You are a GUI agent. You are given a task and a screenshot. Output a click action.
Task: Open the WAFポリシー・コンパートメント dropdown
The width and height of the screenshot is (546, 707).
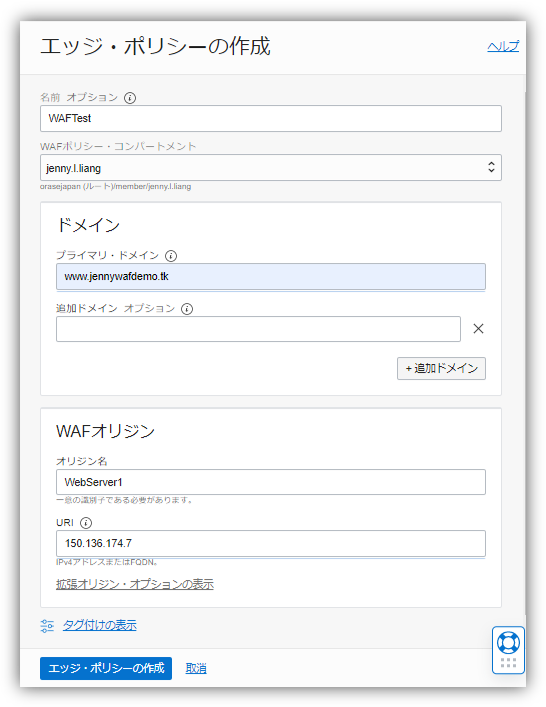point(271,168)
